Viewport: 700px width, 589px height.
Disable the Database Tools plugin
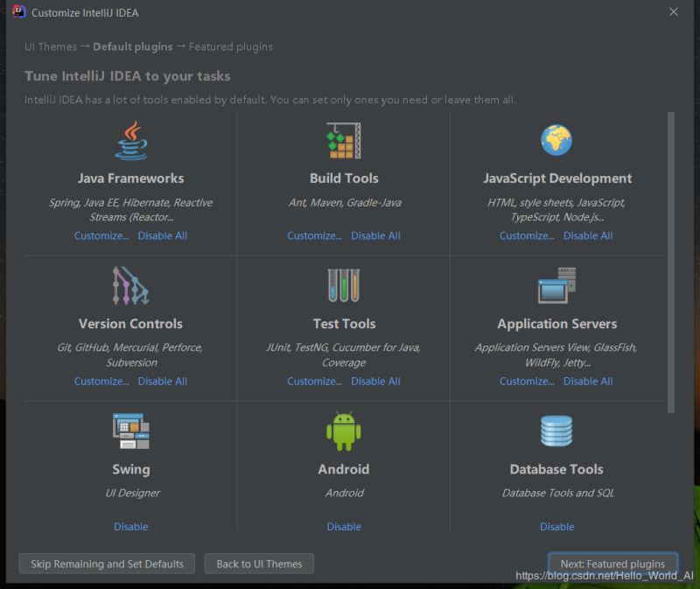tap(557, 526)
